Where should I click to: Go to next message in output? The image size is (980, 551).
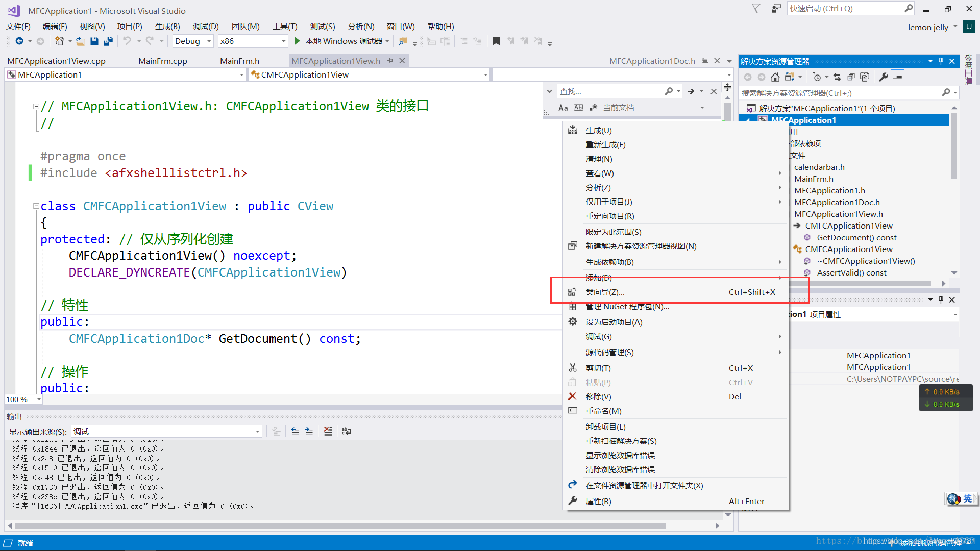point(309,431)
